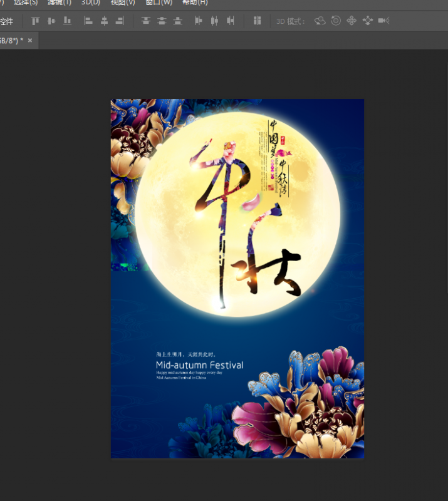This screenshot has width=448, height=501.
Task: Align layers by vertical centers
Action: (x=51, y=21)
